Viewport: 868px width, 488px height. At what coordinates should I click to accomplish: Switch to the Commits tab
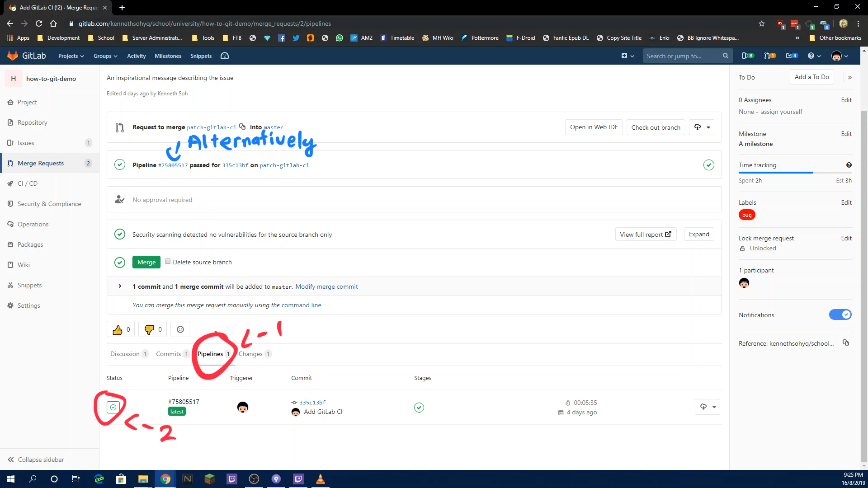(168, 354)
